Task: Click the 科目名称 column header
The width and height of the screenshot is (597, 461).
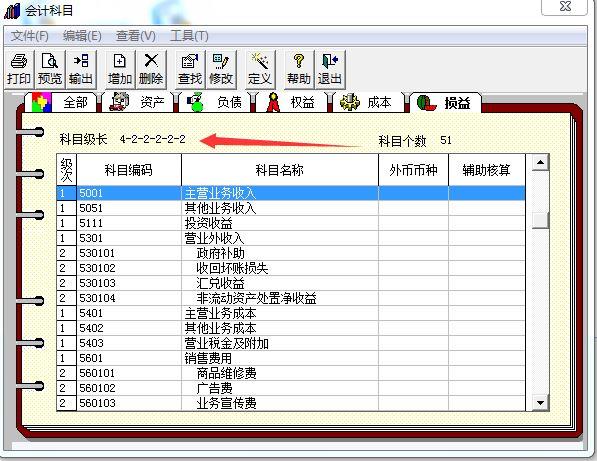Action: click(280, 170)
